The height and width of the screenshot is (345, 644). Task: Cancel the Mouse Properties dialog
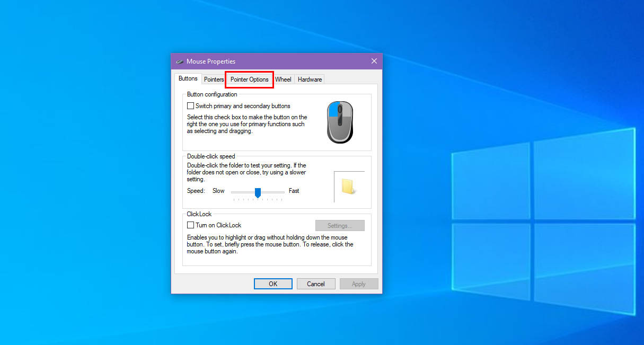click(x=316, y=284)
